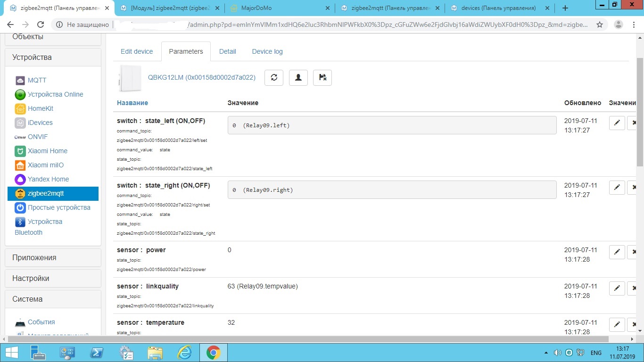
Task: Open the Detail tab
Action: pyautogui.click(x=227, y=51)
